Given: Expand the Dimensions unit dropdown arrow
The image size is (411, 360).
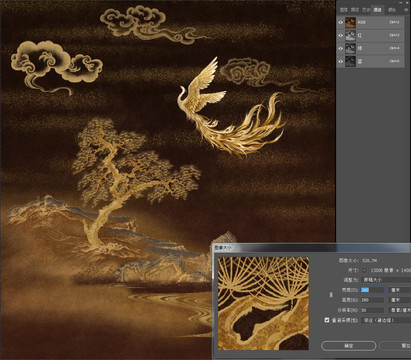Looking at the screenshot, I should (x=365, y=270).
